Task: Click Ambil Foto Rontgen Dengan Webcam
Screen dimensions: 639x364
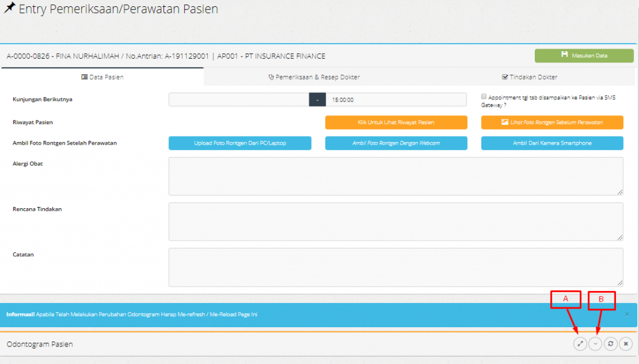Action: click(396, 143)
